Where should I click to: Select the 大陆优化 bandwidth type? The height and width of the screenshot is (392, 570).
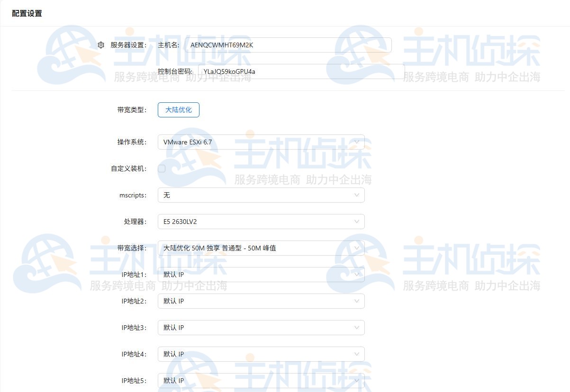tap(178, 109)
